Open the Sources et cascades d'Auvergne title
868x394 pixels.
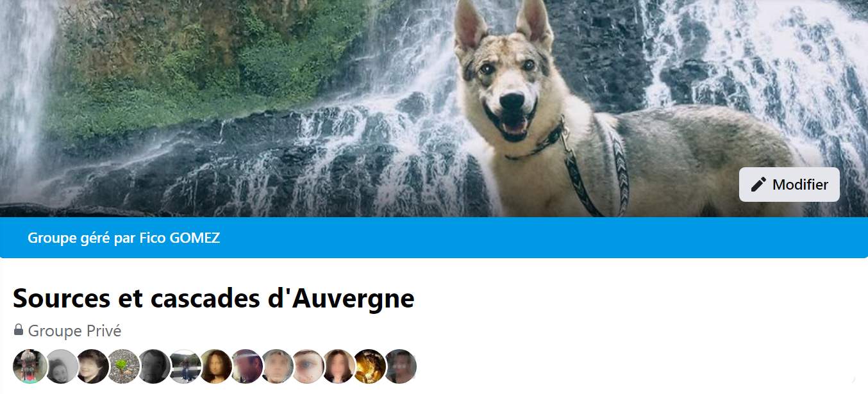point(213,298)
